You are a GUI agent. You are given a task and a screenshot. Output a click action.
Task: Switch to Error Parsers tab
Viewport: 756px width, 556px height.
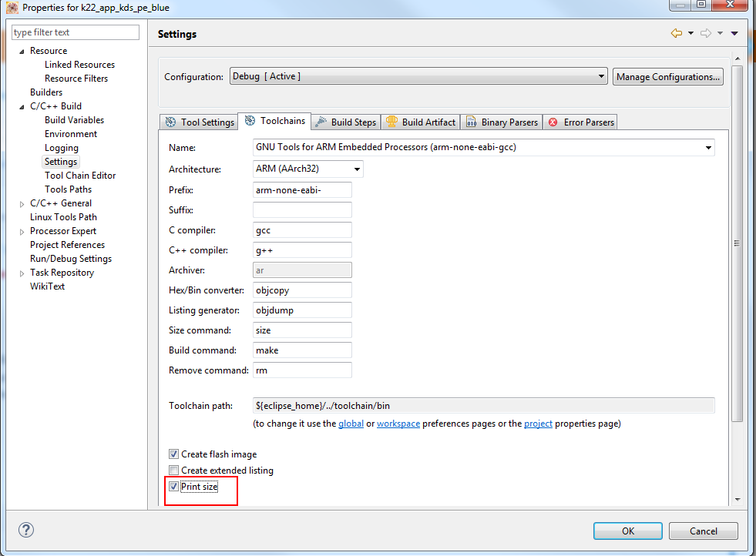pos(580,122)
